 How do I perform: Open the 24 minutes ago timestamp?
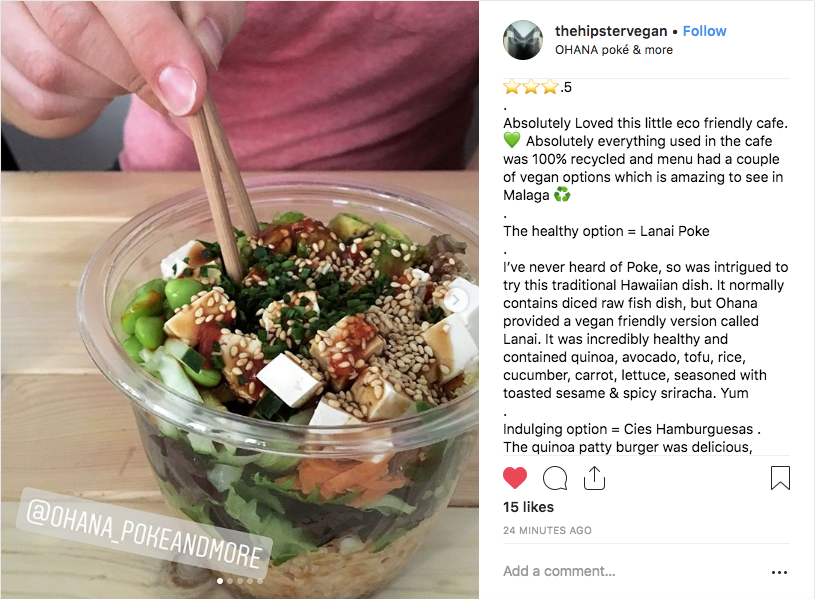(x=547, y=530)
